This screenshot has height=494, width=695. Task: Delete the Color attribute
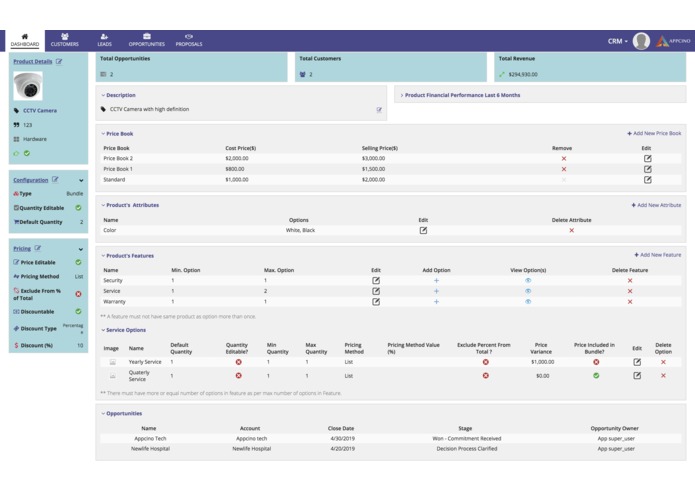click(x=571, y=230)
